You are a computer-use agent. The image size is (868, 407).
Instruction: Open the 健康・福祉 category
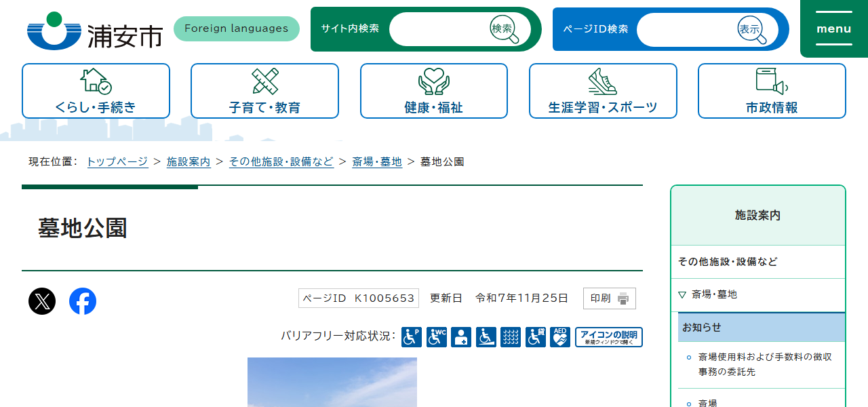(434, 91)
